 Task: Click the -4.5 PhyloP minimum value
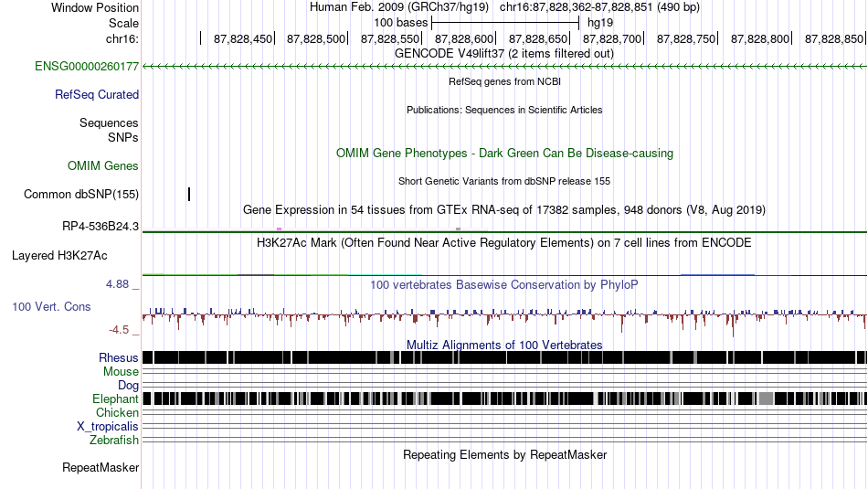pos(119,330)
